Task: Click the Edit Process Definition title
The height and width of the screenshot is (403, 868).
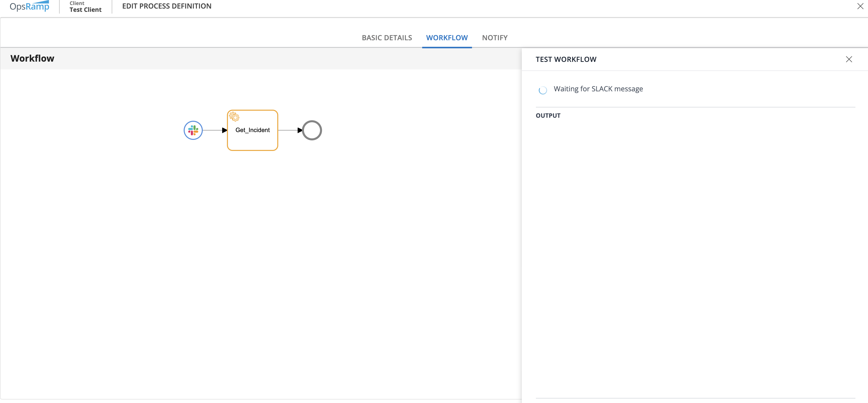Action: (167, 6)
